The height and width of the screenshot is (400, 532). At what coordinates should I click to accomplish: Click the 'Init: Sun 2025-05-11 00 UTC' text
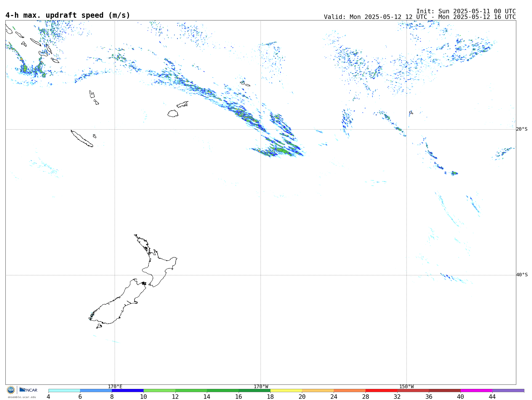(466, 11)
